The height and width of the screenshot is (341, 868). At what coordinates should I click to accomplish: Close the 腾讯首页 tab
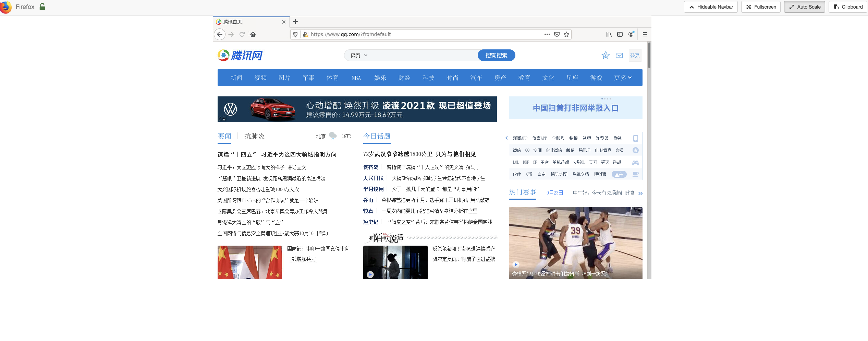pyautogui.click(x=283, y=22)
